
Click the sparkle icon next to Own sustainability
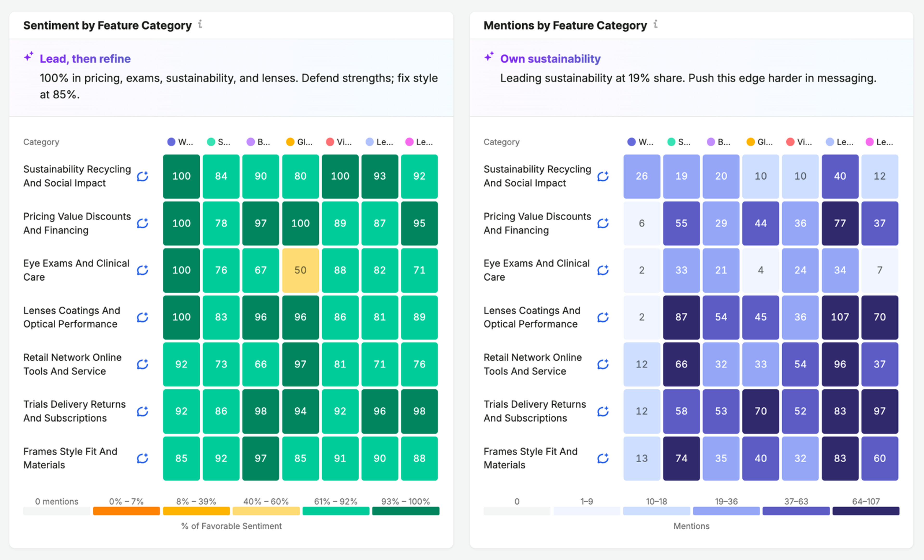coord(489,57)
